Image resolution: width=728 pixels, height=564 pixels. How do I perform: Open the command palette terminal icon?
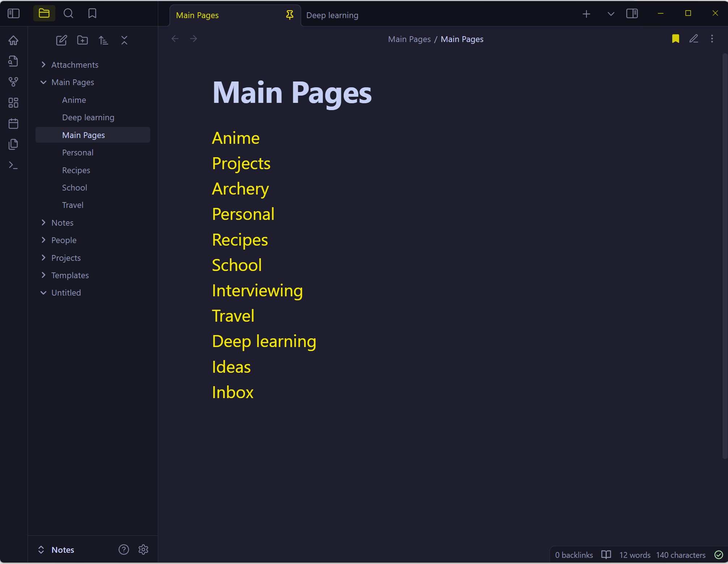[x=13, y=166]
